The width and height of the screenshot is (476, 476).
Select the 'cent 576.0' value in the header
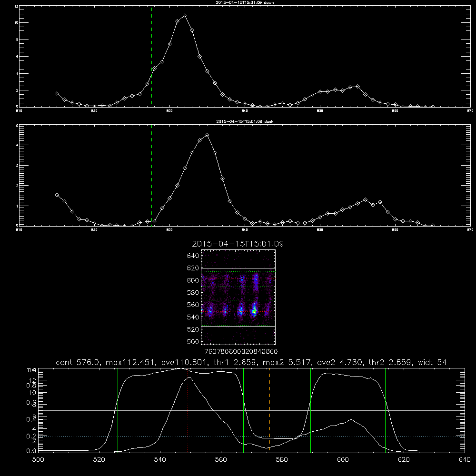(x=78, y=362)
